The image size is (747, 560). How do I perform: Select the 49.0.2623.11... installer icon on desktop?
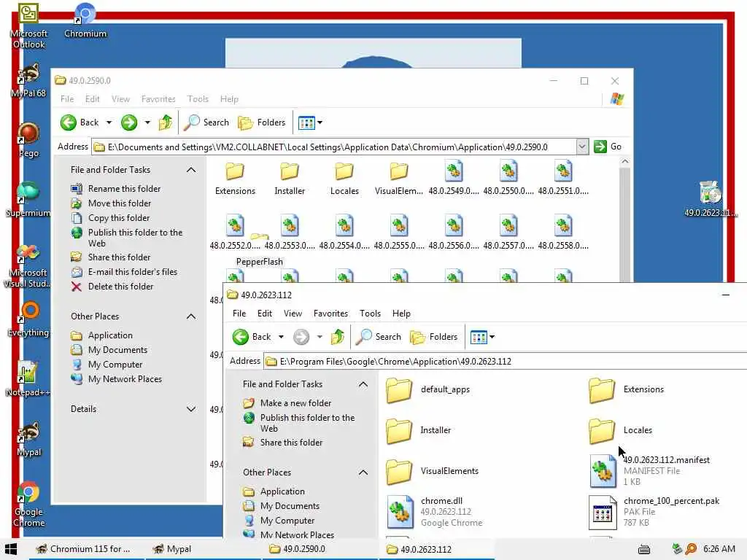coord(711,198)
